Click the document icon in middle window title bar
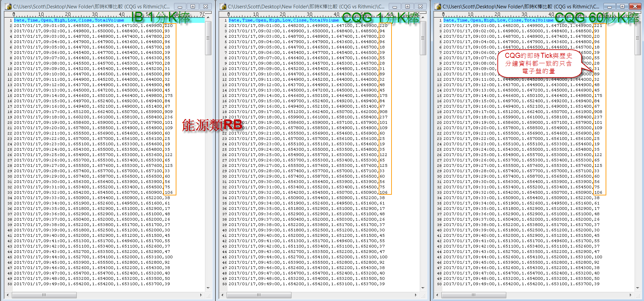The image size is (644, 301). coord(224,6)
